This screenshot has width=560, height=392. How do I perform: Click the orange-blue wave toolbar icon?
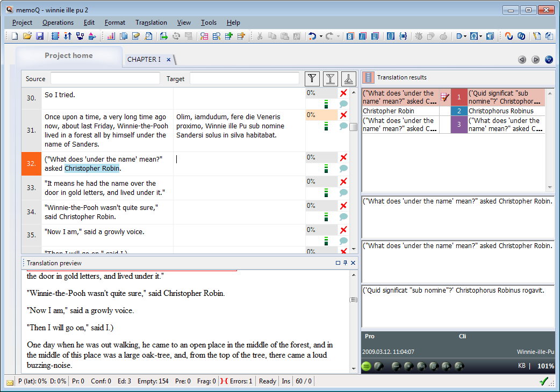(x=509, y=36)
